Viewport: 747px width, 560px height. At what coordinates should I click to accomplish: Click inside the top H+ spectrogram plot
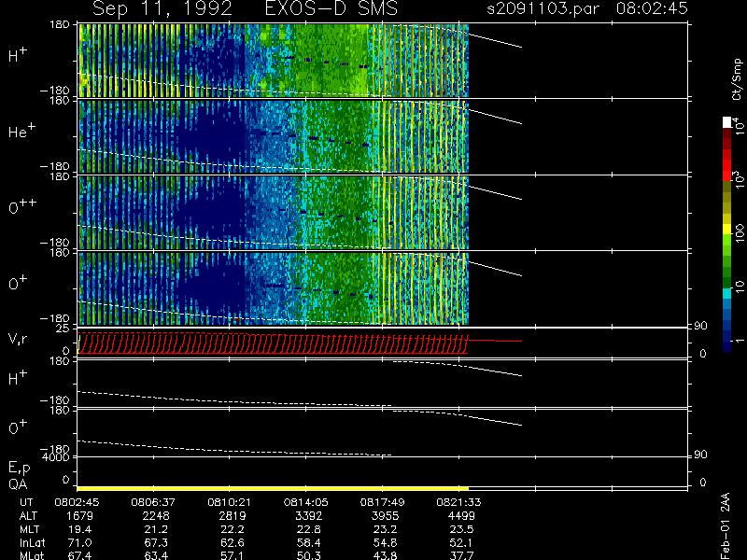click(x=274, y=61)
